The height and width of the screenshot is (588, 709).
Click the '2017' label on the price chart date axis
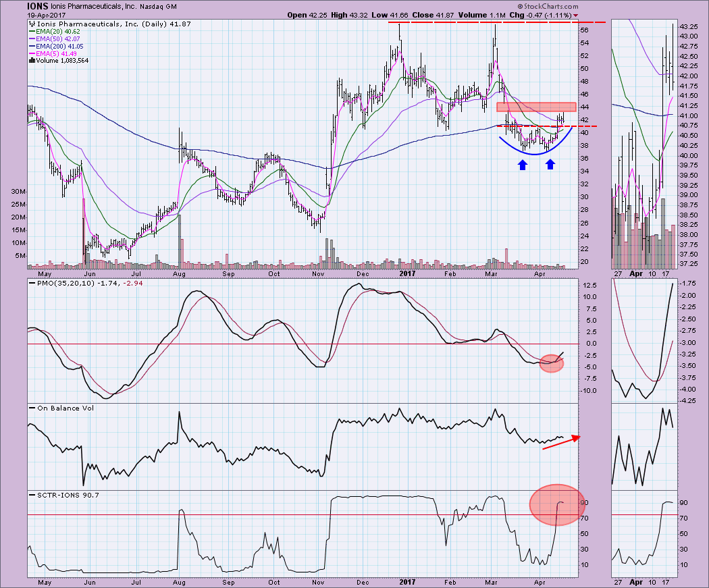pyautogui.click(x=407, y=273)
